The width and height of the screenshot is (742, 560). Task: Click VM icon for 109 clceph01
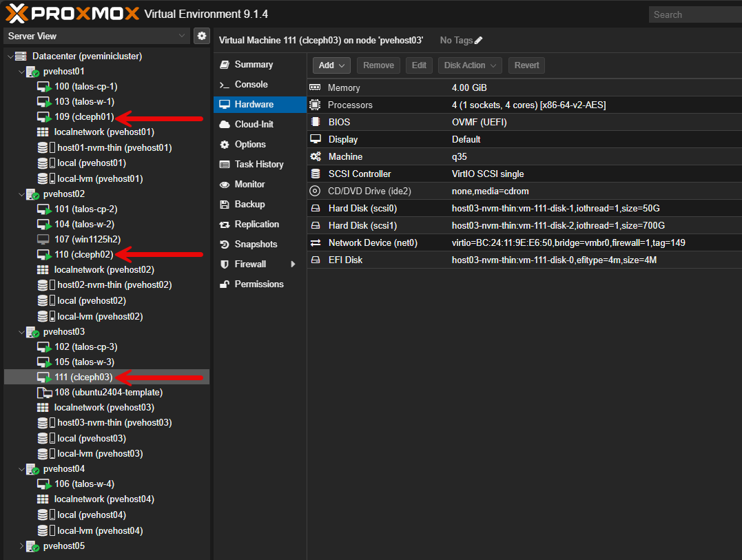pyautogui.click(x=44, y=117)
